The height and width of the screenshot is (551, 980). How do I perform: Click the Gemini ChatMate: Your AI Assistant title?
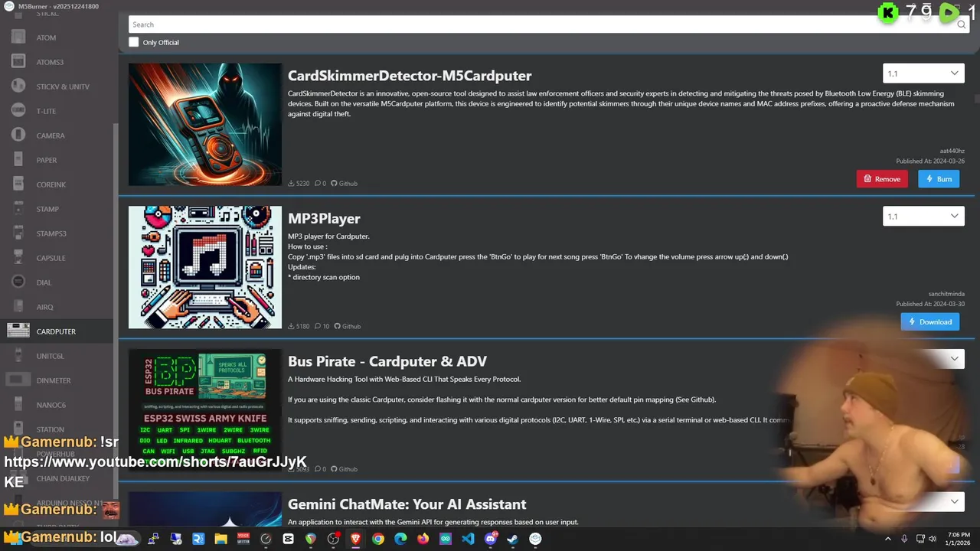click(407, 504)
